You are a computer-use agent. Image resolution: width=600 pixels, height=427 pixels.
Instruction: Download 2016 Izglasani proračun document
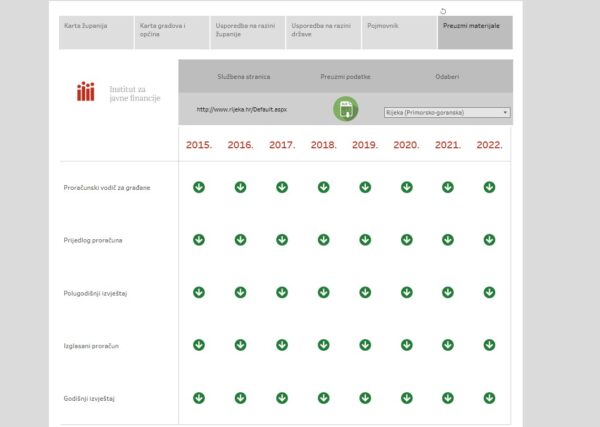click(240, 345)
